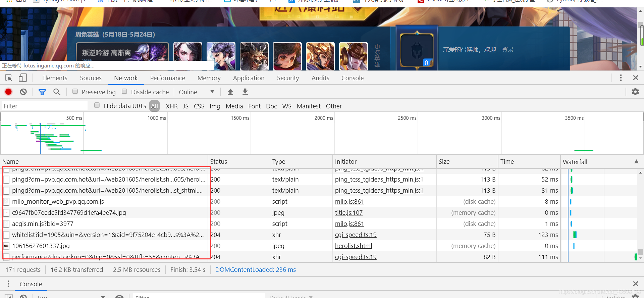Switch to the Sources tab
644x298 pixels.
pos(91,78)
